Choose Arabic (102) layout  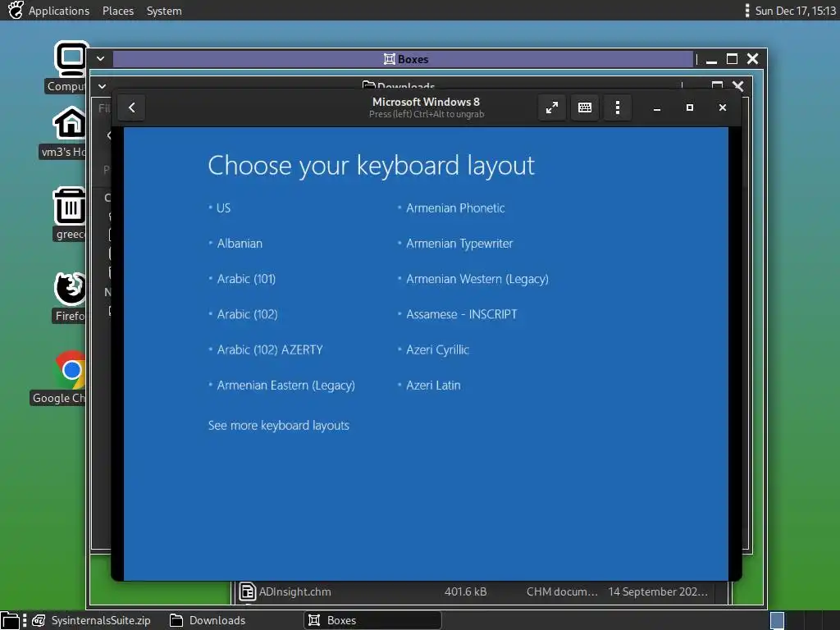(248, 314)
